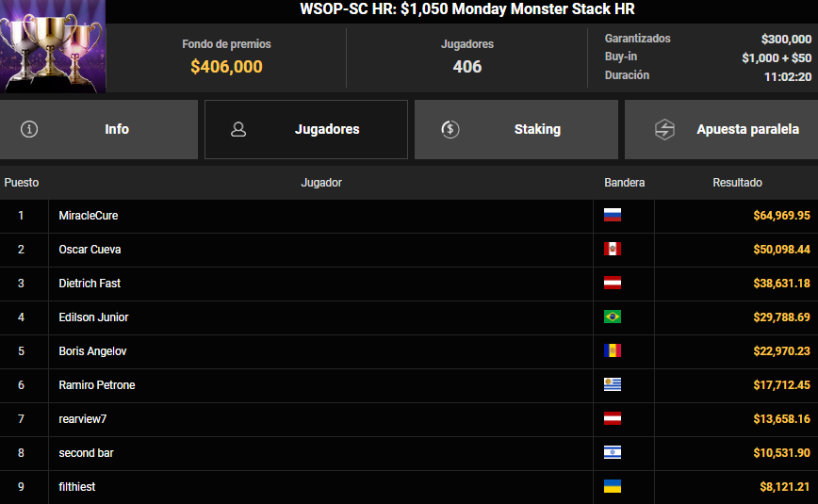Click the Russian flag for MiracleCure
818x504 pixels.
[613, 215]
